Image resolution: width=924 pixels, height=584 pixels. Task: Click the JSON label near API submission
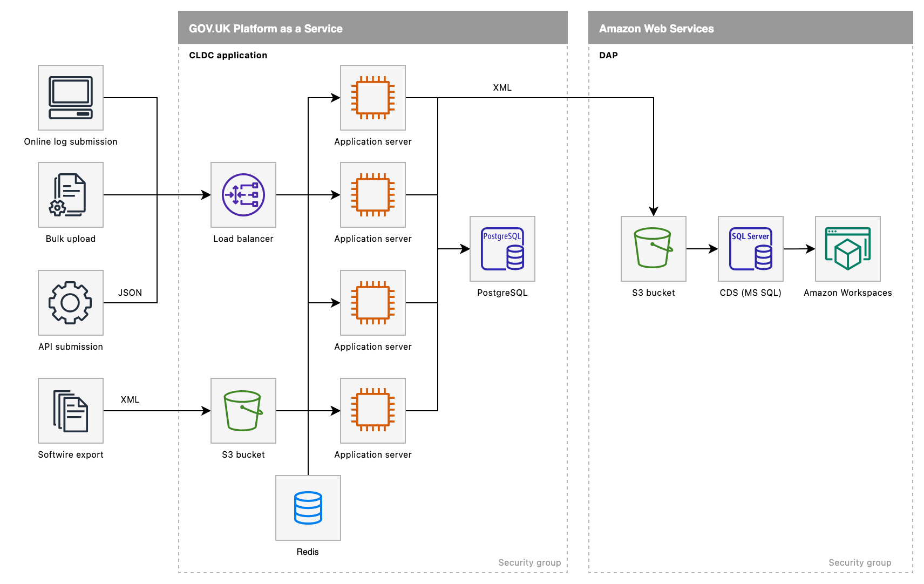[x=130, y=292]
